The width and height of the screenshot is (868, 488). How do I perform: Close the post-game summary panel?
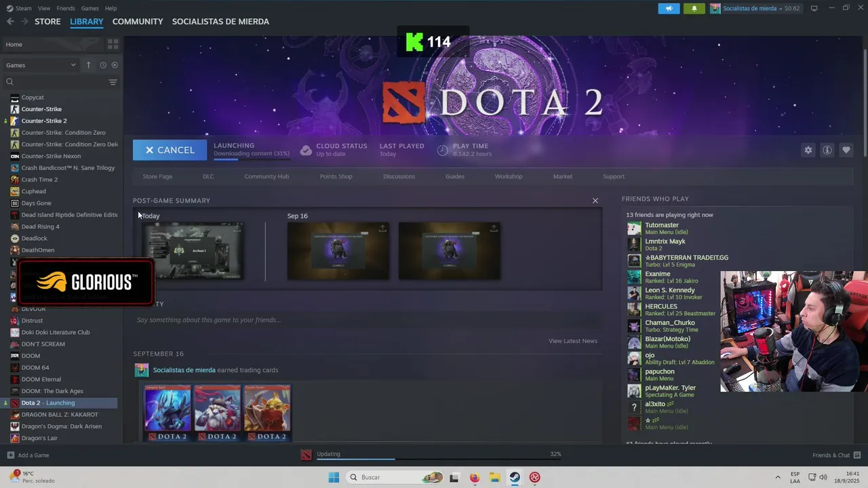pyautogui.click(x=595, y=201)
